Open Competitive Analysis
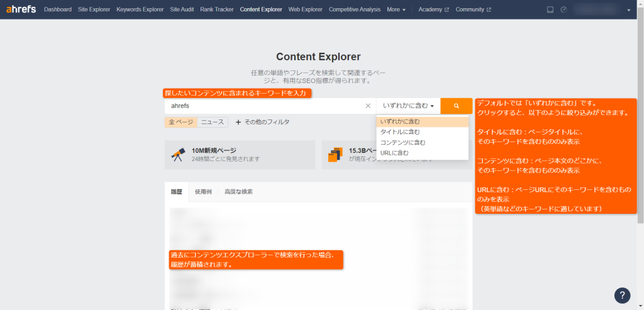644x310 pixels. (x=355, y=9)
